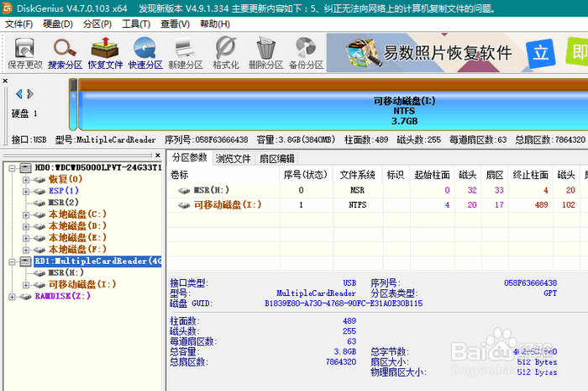
Task: Select 可移动磁盘(I:) under RD1 in tree
Action: coord(82,284)
